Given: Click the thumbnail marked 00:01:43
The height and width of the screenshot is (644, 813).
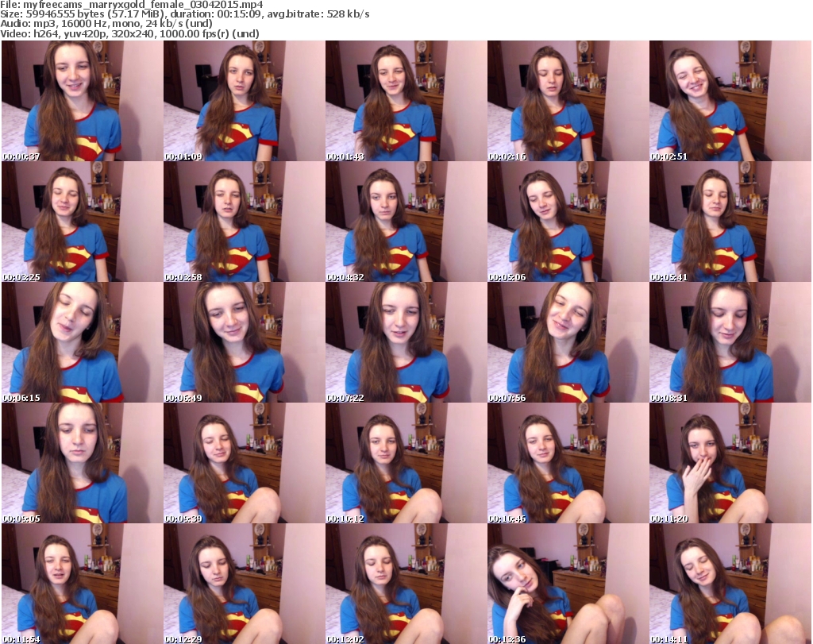Looking at the screenshot, I should pos(406,101).
